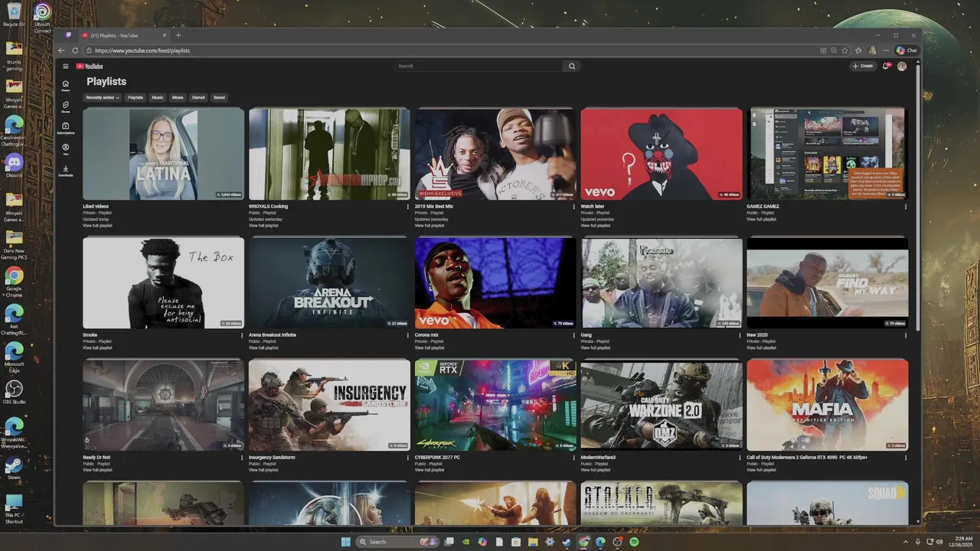Bookmark page with the star icon

(845, 51)
